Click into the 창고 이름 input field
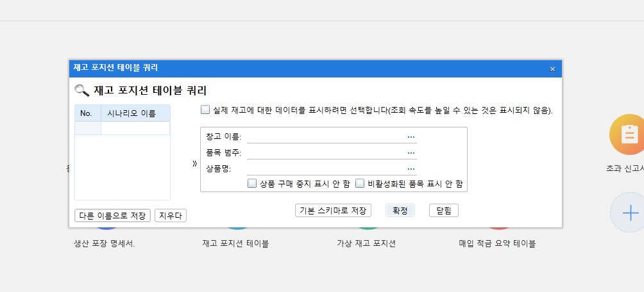644x292 pixels. [325, 136]
